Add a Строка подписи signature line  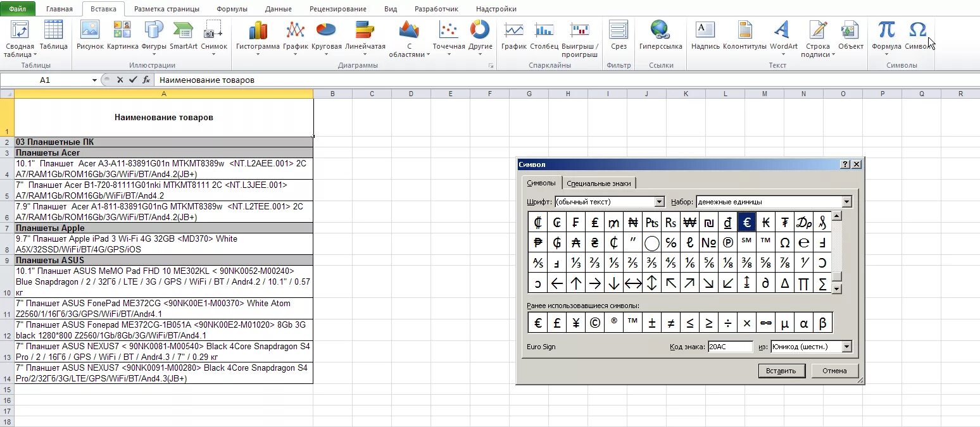click(x=818, y=39)
